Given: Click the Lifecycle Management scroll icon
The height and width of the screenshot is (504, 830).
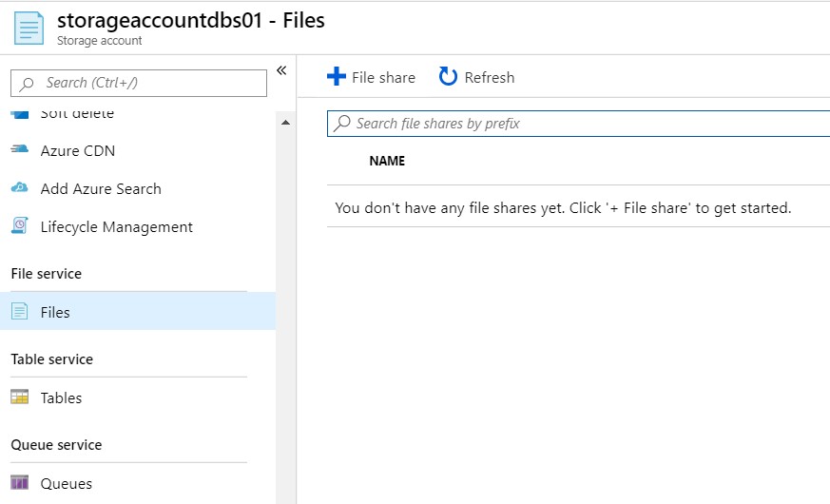Looking at the screenshot, I should pyautogui.click(x=20, y=225).
